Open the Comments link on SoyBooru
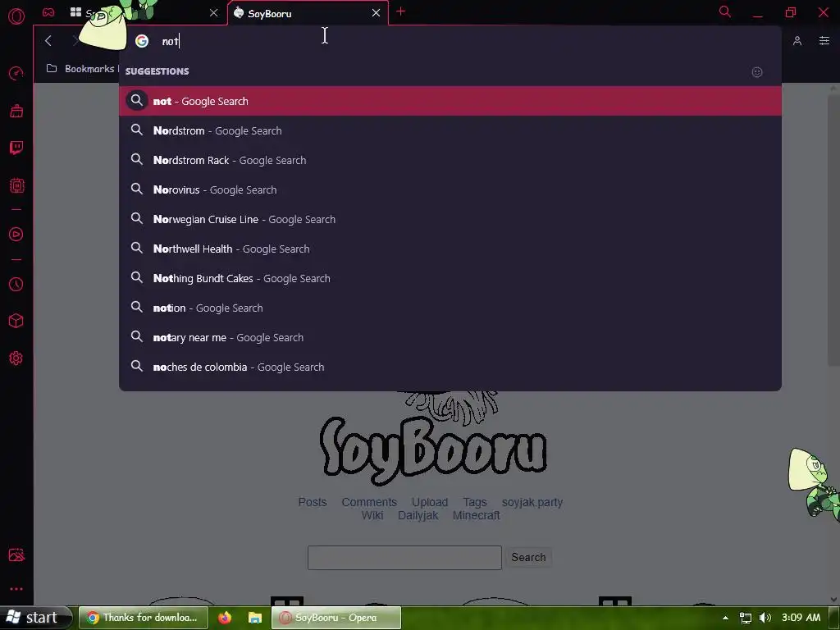This screenshot has height=630, width=840. pos(369,502)
